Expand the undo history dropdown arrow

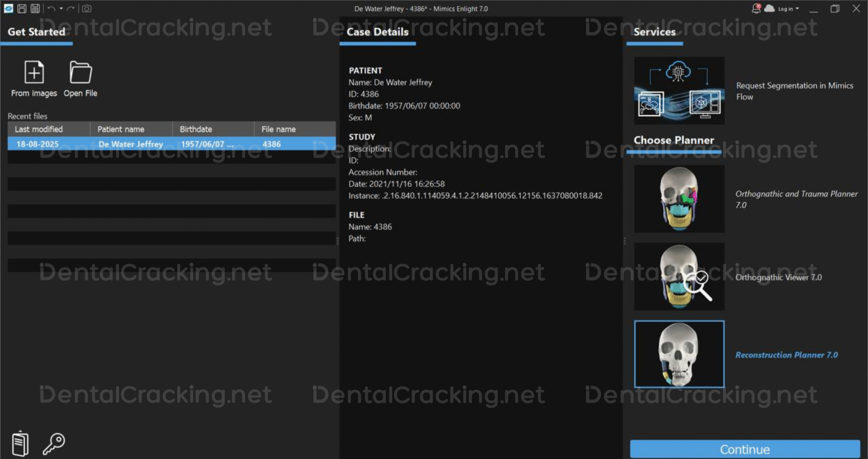coord(61,8)
